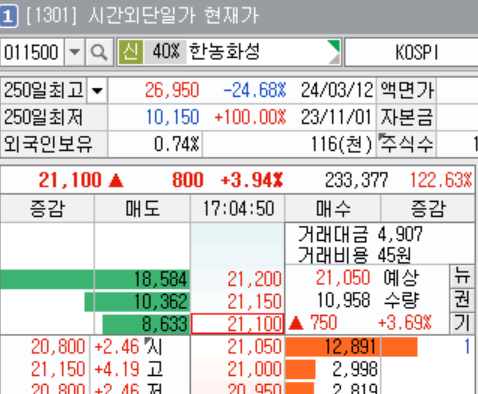Open the 권 side button
478x394 pixels.
click(x=462, y=300)
